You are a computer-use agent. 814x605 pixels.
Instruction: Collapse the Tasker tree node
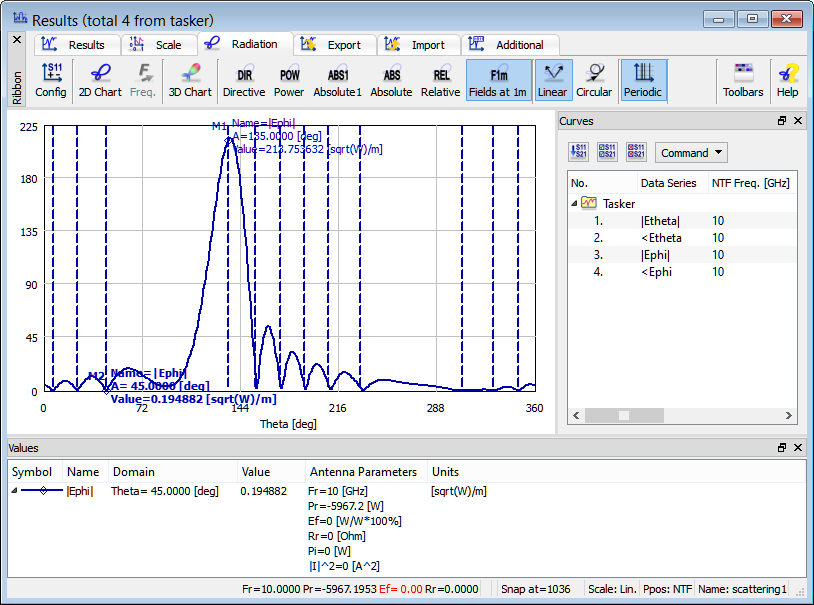[x=574, y=203]
